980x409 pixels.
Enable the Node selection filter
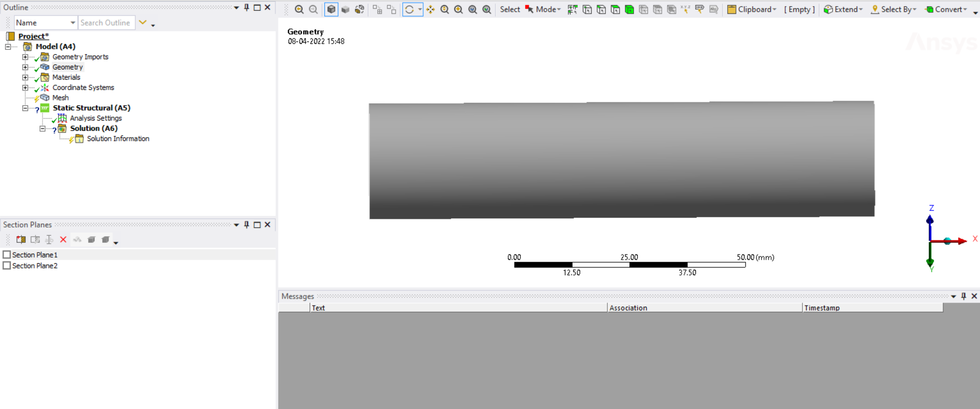click(643, 9)
